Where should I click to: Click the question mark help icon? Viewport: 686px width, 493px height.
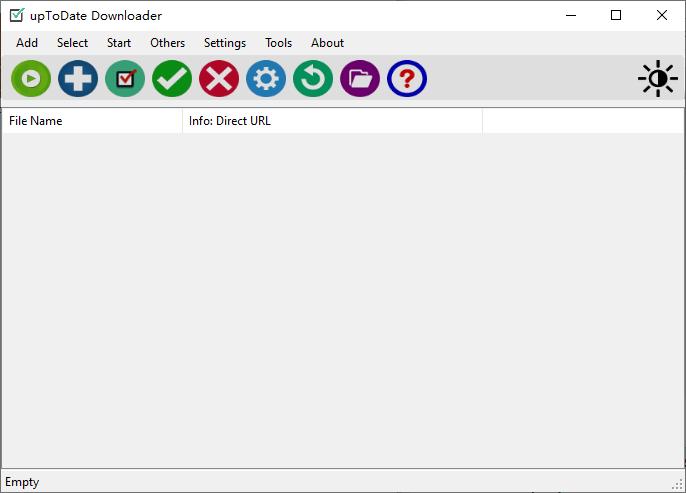tap(407, 79)
